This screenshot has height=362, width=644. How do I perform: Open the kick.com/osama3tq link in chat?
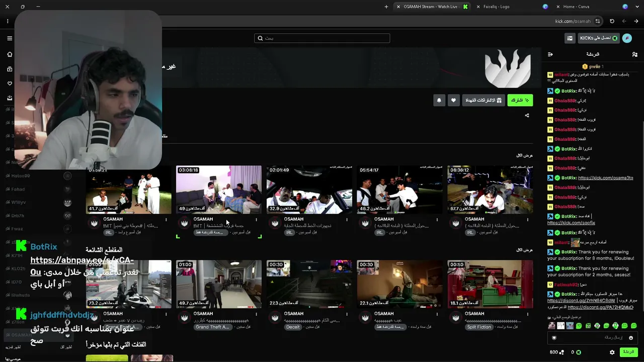[x=605, y=178]
